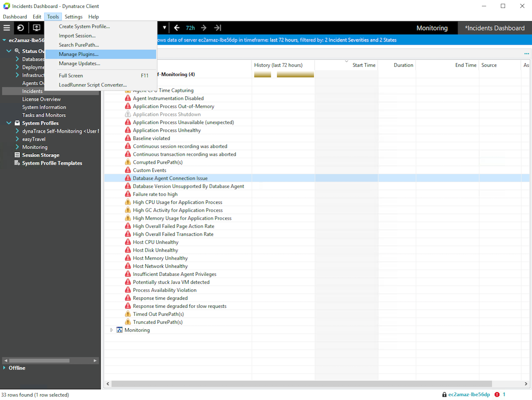Select Manage Updates... menu entry
This screenshot has width=532, height=400.
pos(101,64)
